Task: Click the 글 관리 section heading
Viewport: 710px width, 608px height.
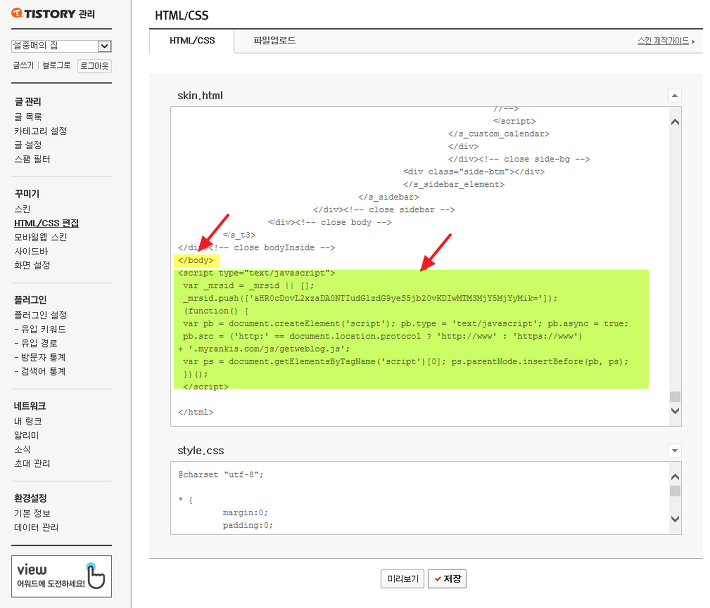Action: coord(28,101)
